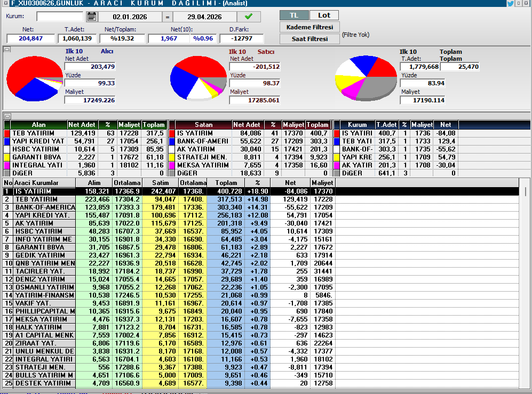Screen dimensions: 532x394
Task: Sort main table by Net column
Action: (x=290, y=183)
